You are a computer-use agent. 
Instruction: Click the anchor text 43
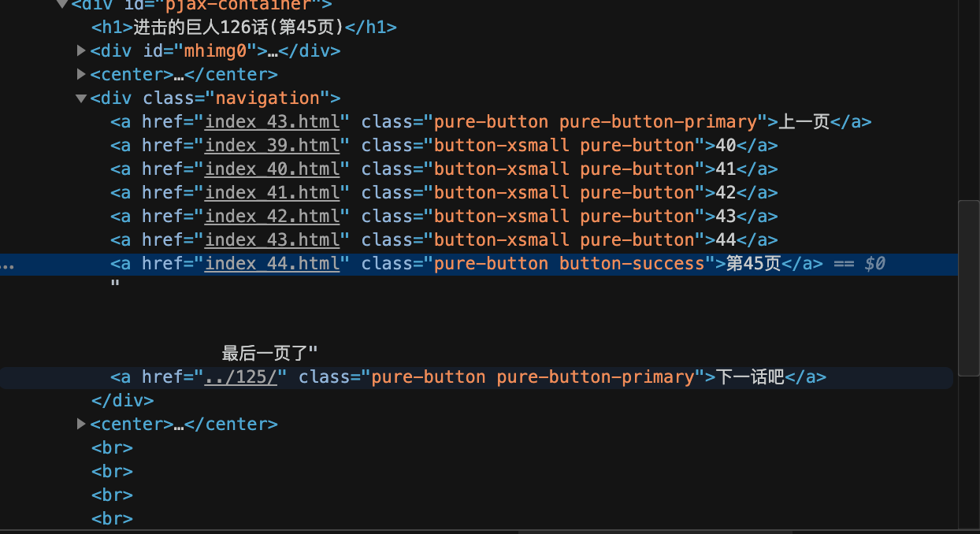pos(726,217)
